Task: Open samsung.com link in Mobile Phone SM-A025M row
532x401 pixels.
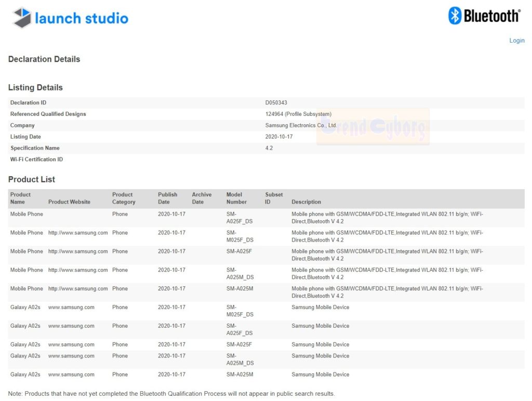Action: (x=78, y=289)
